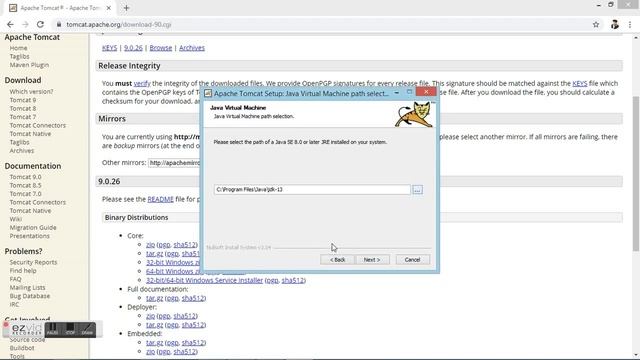Close the Tomcat Setup dialog
Screen dimensions: 640x360
[426, 92]
